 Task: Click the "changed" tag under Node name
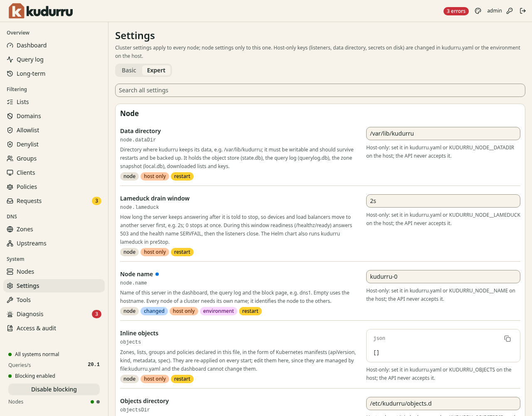(154, 311)
